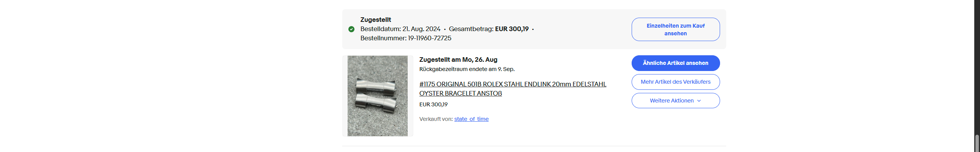This screenshot has width=980, height=152.
Task: Visit seller state_of_time profile link
Action: 471,119
